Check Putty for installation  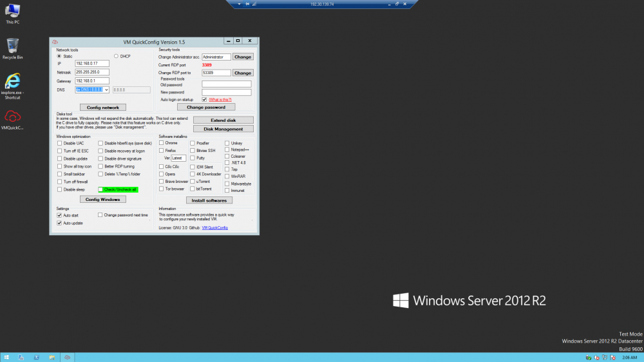[193, 158]
